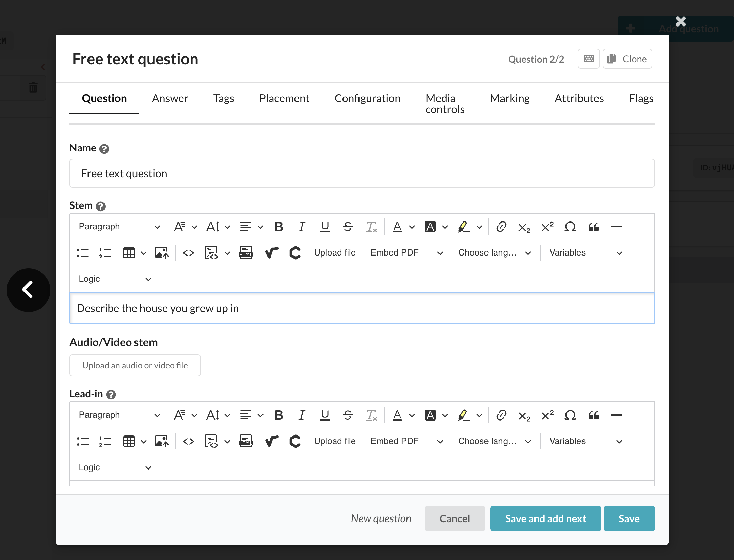Image resolution: width=734 pixels, height=560 pixels.
Task: Insert block quote in Stem editor
Action: 593,227
